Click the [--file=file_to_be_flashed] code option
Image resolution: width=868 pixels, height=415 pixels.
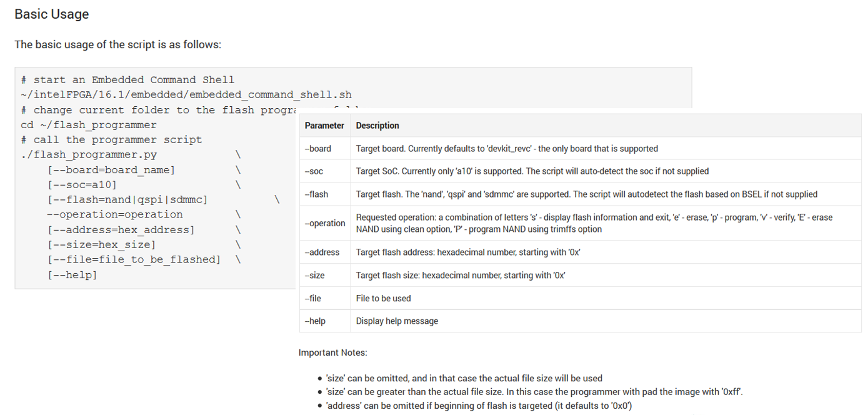point(134,260)
